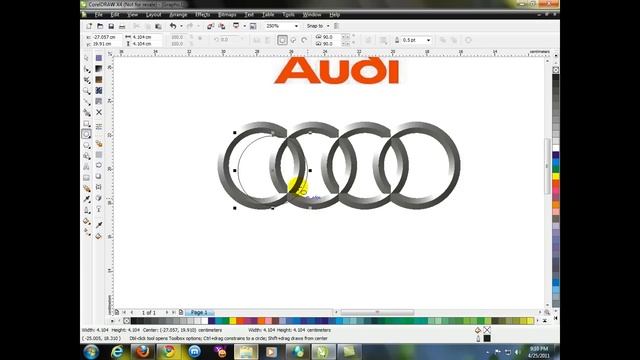Open the application launcher dropdown arrow
This screenshot has height=360, width=640.
pos(244,26)
